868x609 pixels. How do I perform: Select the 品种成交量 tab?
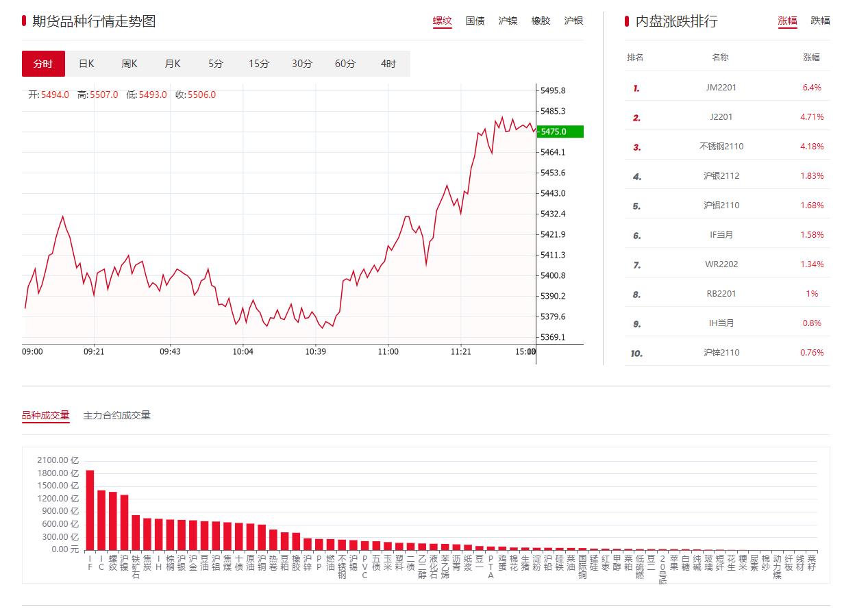45,415
